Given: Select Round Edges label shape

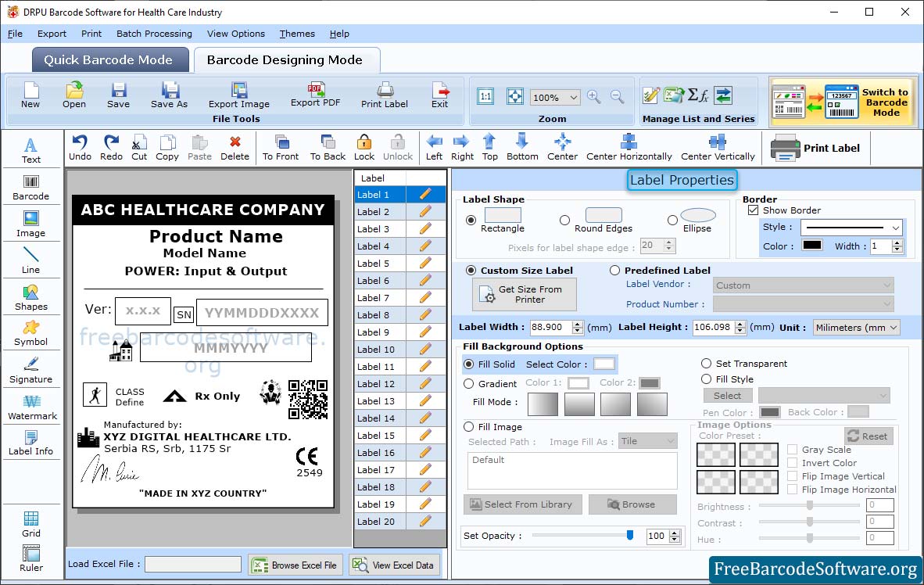Looking at the screenshot, I should point(564,220).
